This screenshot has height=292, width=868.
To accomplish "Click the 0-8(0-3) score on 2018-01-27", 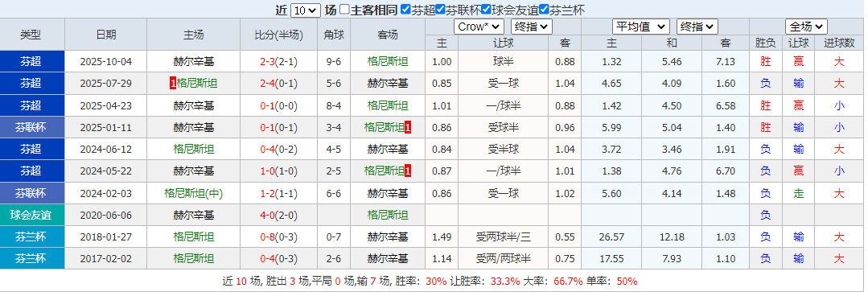I will pyautogui.click(x=278, y=236).
